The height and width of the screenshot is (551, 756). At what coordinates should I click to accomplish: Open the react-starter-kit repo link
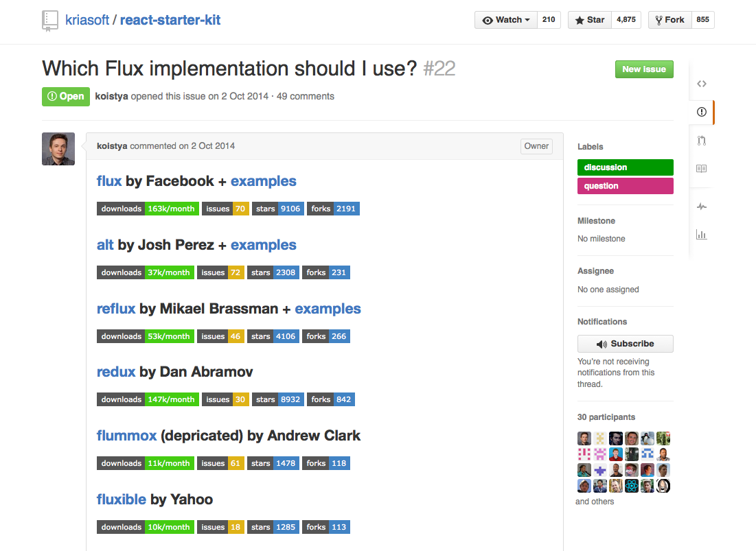pyautogui.click(x=170, y=20)
